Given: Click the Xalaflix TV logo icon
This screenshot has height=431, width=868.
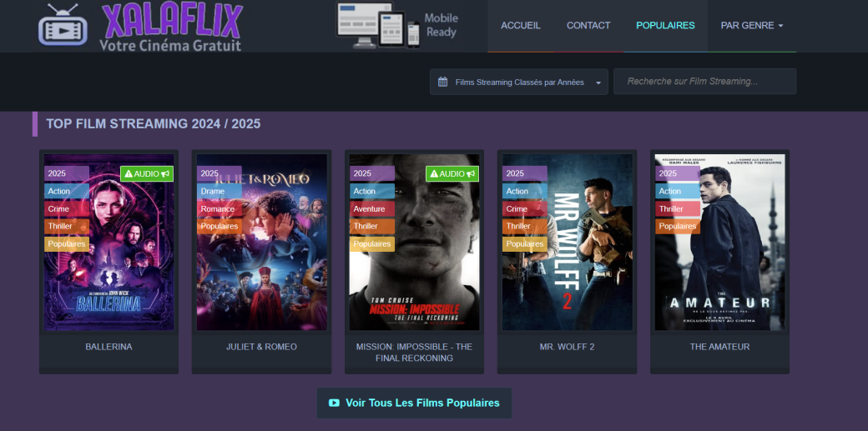Looking at the screenshot, I should [x=63, y=26].
